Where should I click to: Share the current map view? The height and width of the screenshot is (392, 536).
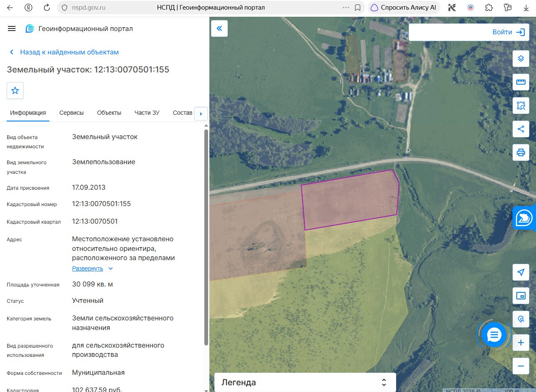521,129
